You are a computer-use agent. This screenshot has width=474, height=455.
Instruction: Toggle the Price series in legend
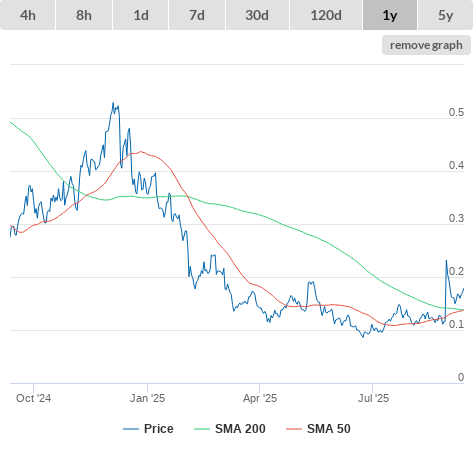(148, 429)
